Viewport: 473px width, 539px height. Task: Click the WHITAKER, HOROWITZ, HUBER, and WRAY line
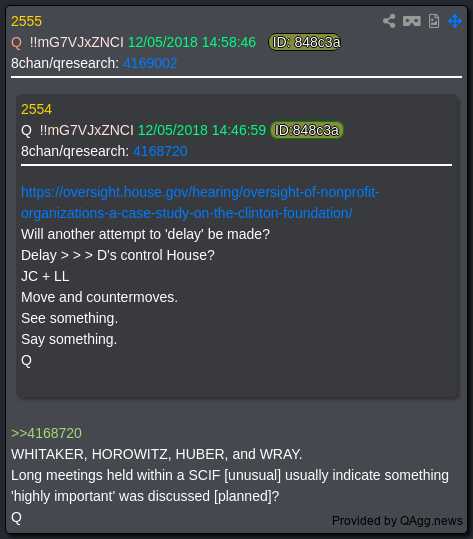click(156, 454)
